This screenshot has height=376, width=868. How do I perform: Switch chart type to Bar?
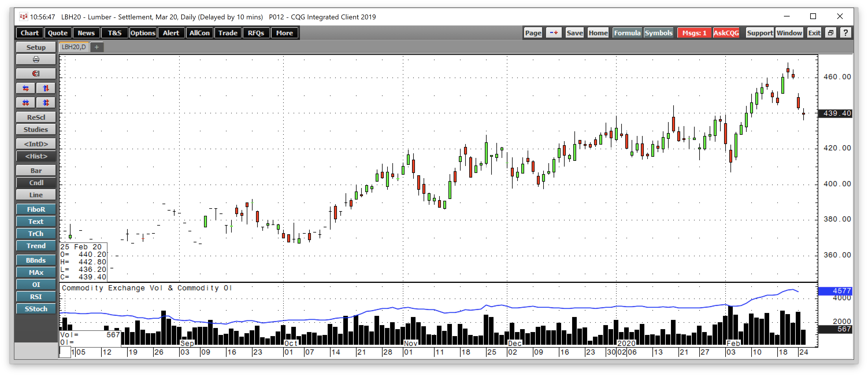(x=36, y=171)
